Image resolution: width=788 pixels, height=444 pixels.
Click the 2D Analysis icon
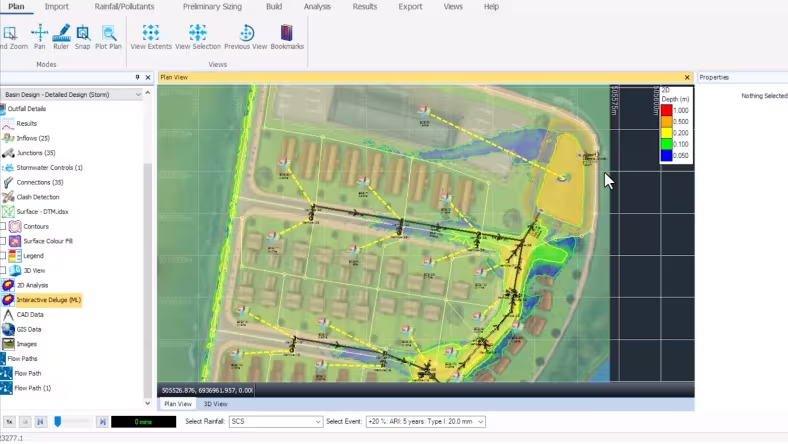8,285
